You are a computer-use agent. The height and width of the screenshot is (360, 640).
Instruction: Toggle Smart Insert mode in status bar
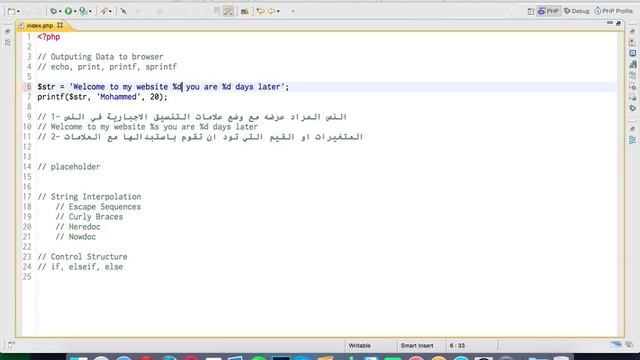click(x=417, y=345)
